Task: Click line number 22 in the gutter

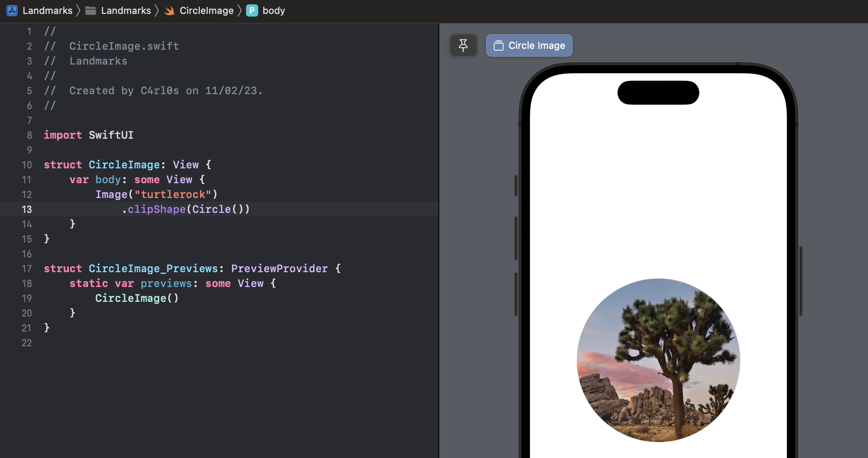Action: [27, 343]
